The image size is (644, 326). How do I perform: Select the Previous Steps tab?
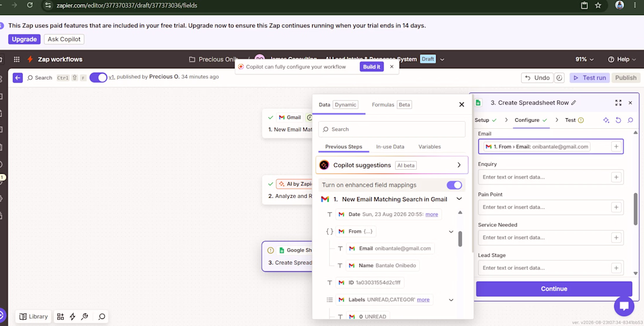[344, 146]
